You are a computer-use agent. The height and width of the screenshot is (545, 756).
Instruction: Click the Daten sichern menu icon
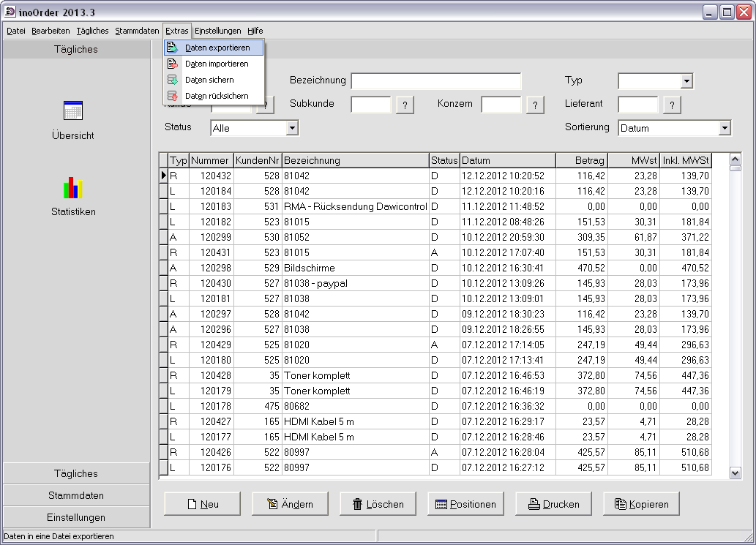[173, 80]
